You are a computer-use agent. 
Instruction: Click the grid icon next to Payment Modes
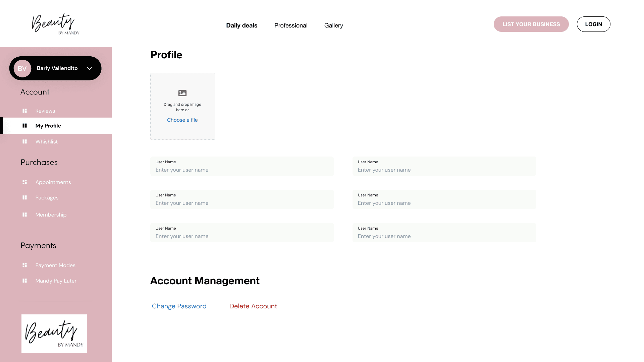[x=24, y=265]
